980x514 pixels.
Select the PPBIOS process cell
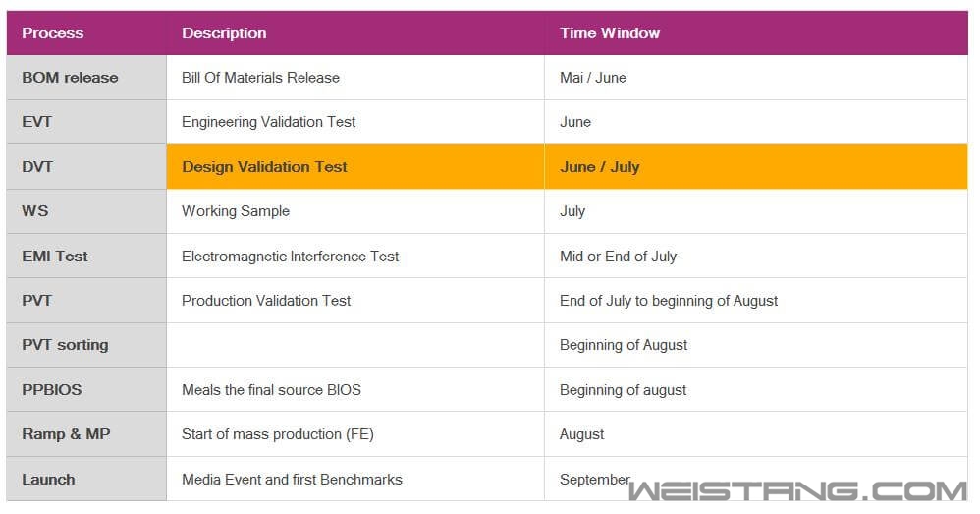click(x=52, y=390)
